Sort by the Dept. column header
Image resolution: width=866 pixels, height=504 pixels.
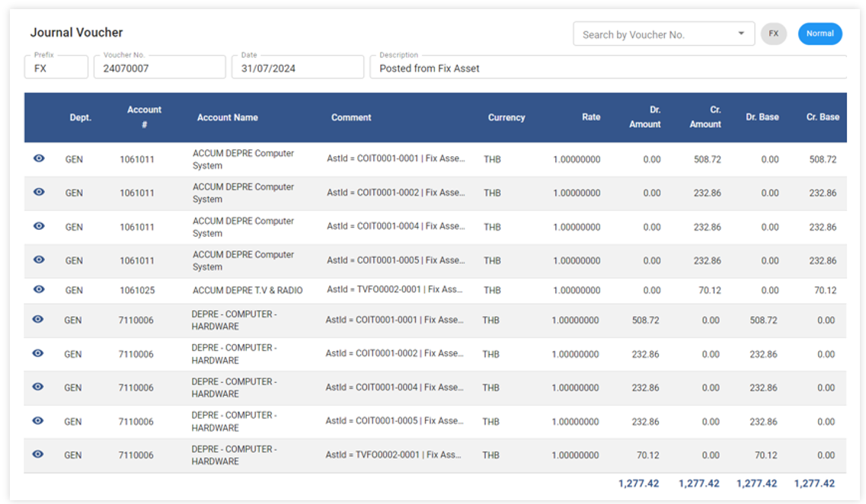point(80,118)
